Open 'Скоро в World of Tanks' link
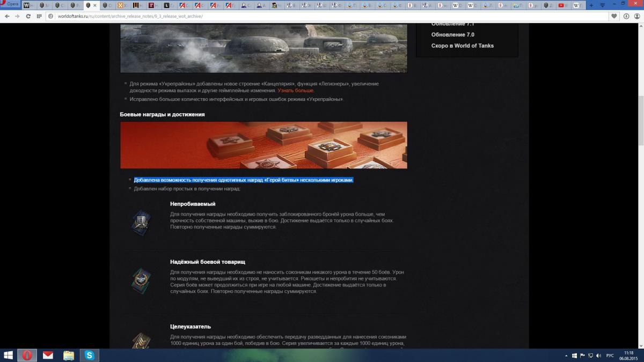This screenshot has width=644, height=362. coord(462,46)
